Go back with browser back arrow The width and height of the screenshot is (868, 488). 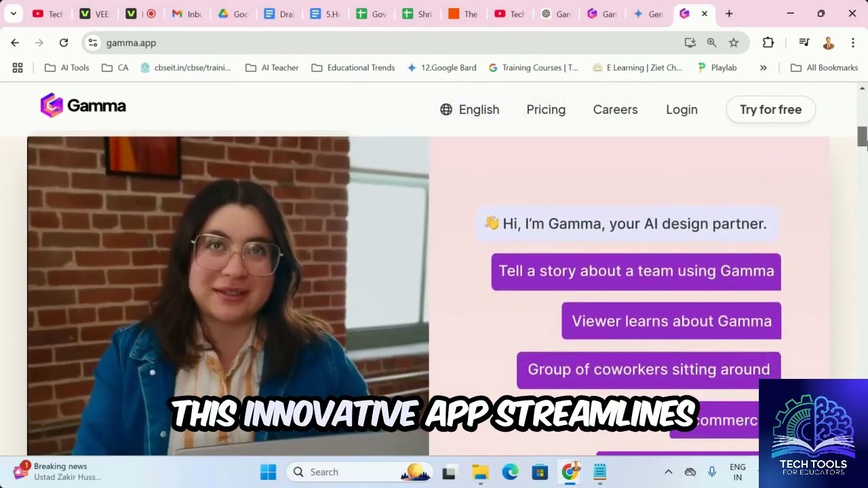tap(15, 43)
